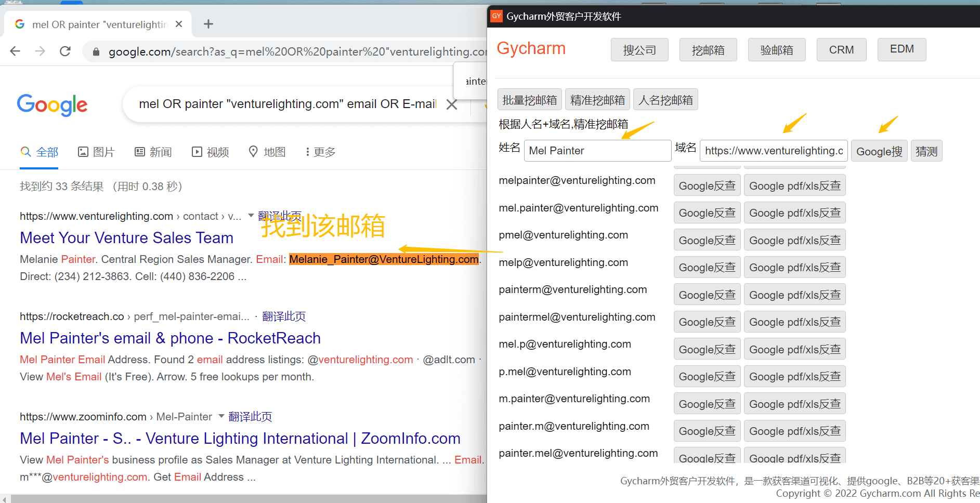The height and width of the screenshot is (503, 980).
Task: Click the Google搜 button
Action: (x=879, y=151)
